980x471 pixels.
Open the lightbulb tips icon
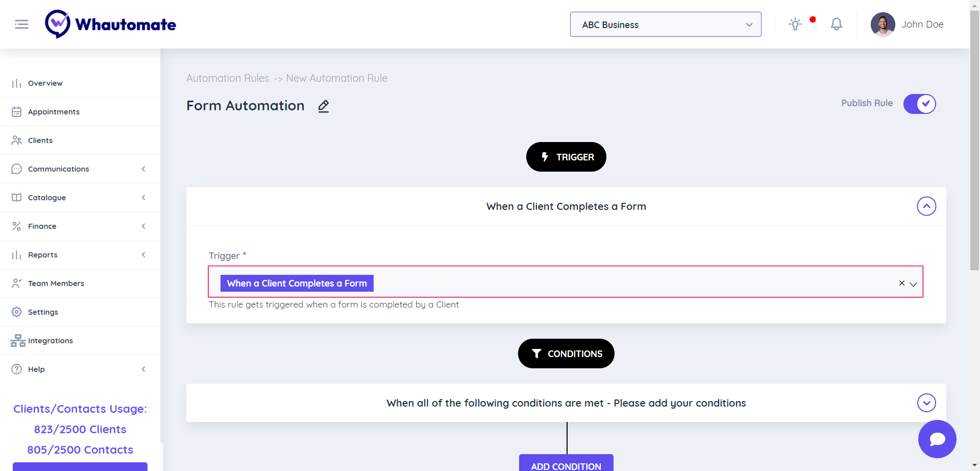point(795,24)
